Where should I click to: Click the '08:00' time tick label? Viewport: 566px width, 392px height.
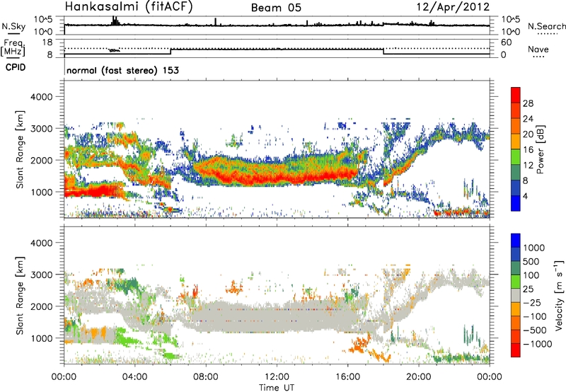(x=206, y=377)
